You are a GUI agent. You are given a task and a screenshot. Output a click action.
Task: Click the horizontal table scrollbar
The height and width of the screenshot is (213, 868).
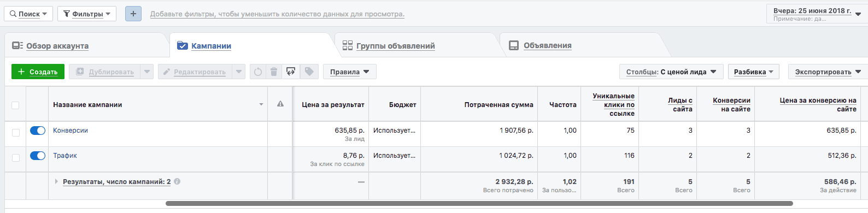479,204
